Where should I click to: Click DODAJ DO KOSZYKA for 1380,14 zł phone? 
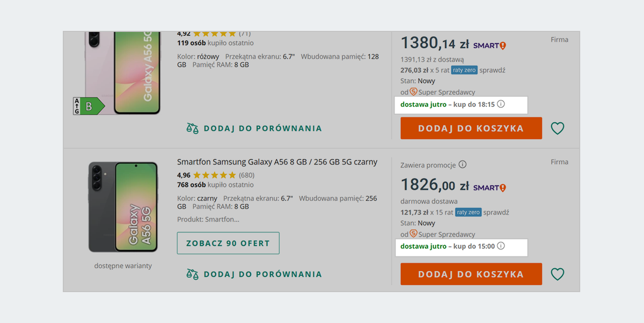[x=471, y=128]
